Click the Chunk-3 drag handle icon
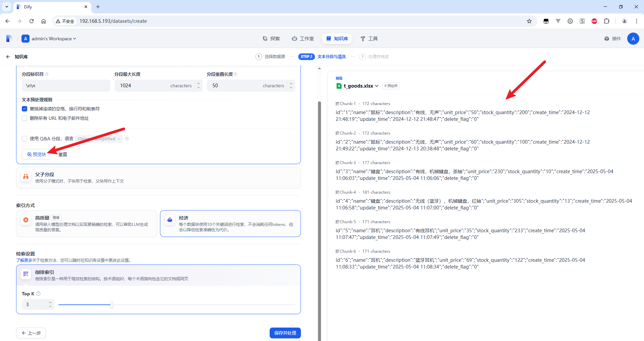644x341 pixels. pyautogui.click(x=337, y=163)
